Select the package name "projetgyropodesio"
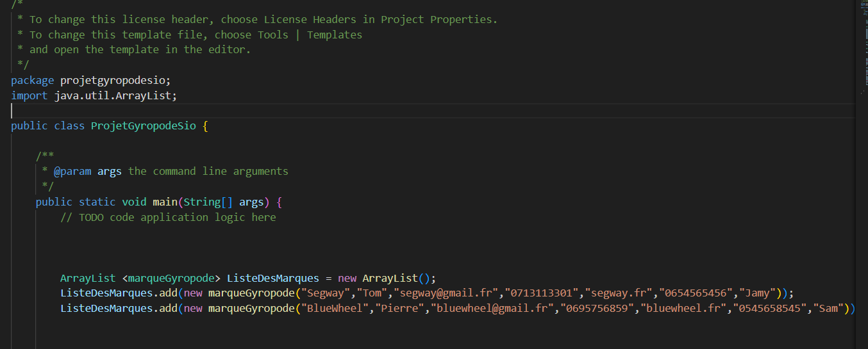 tap(113, 80)
